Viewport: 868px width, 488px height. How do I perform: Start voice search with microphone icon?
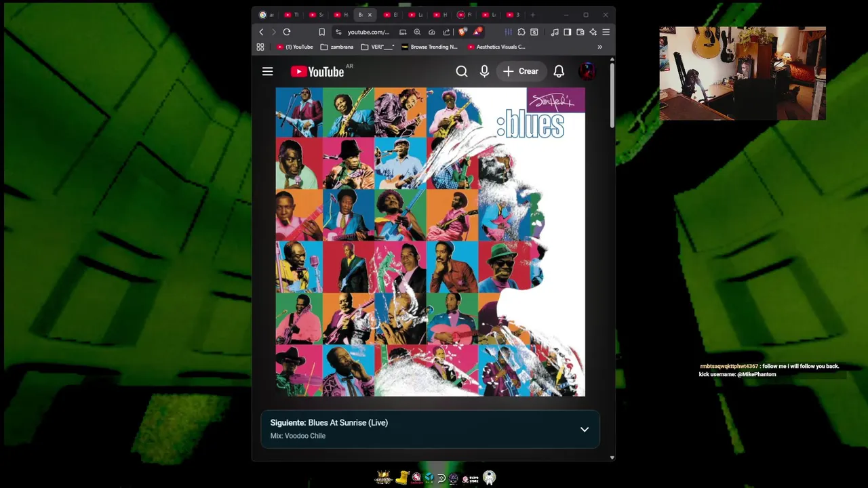pos(484,71)
